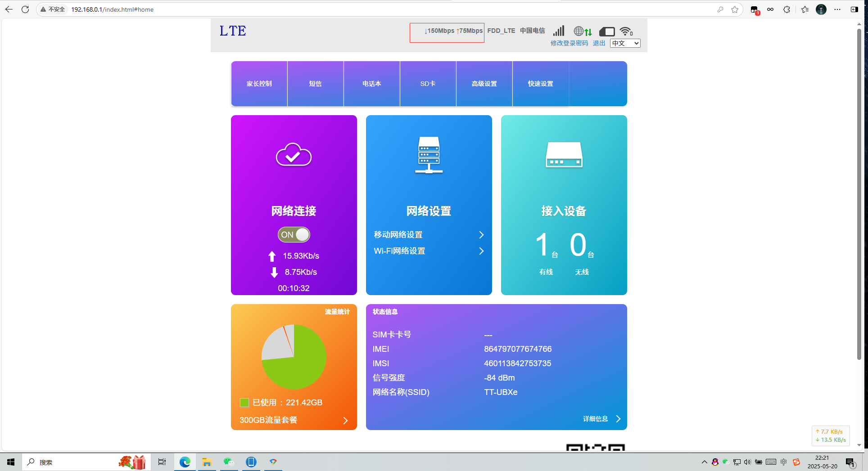Viewport: 868px width, 471px height.
Task: Open the 电话本 tab
Action: [372, 84]
